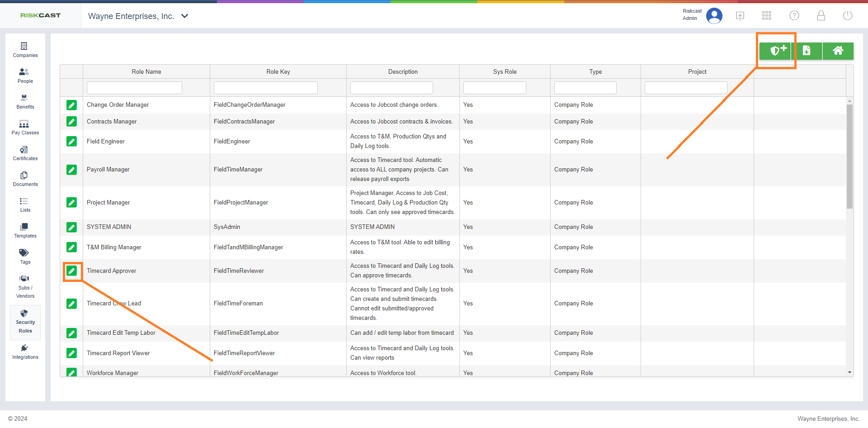Open the Integrations sidebar item
The image size is (868, 428).
(25, 352)
